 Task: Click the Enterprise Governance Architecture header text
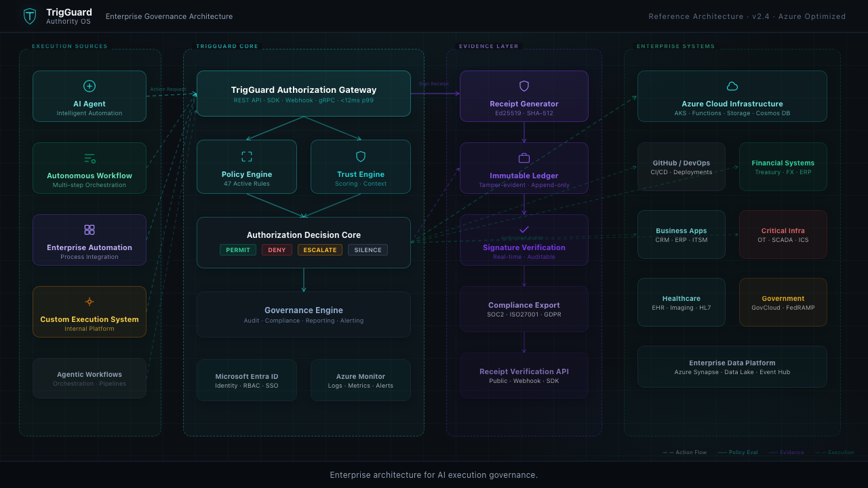[169, 16]
